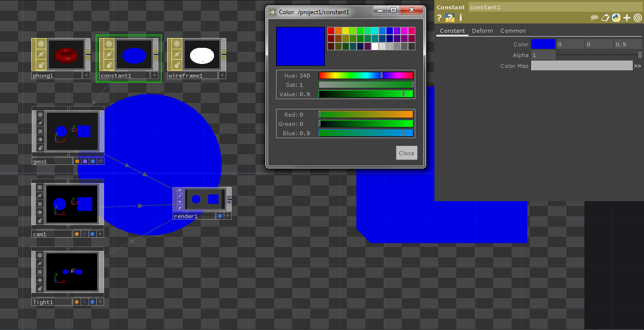Toggle the orange render flag on geo1
This screenshot has height=330, width=644.
(x=77, y=161)
